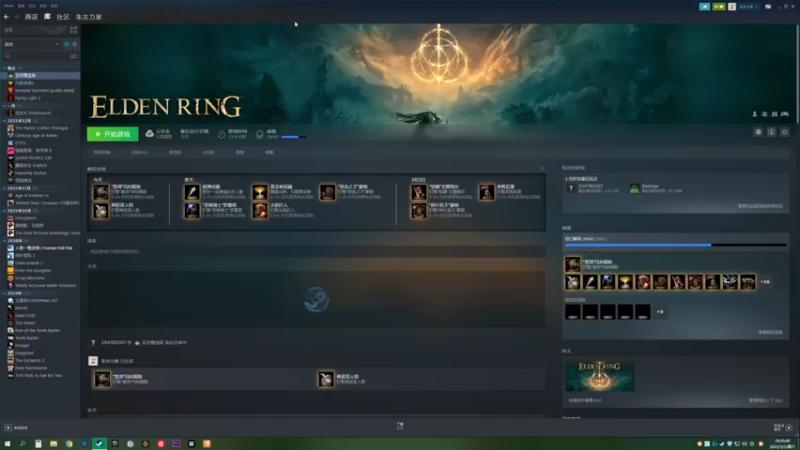
Task: Click the activity post input field
Action: pos(316,252)
